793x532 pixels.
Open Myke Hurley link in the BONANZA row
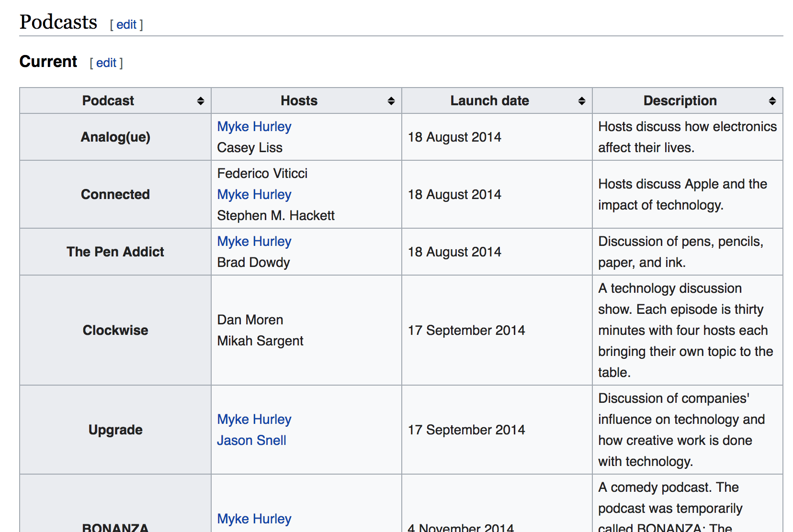(x=254, y=519)
